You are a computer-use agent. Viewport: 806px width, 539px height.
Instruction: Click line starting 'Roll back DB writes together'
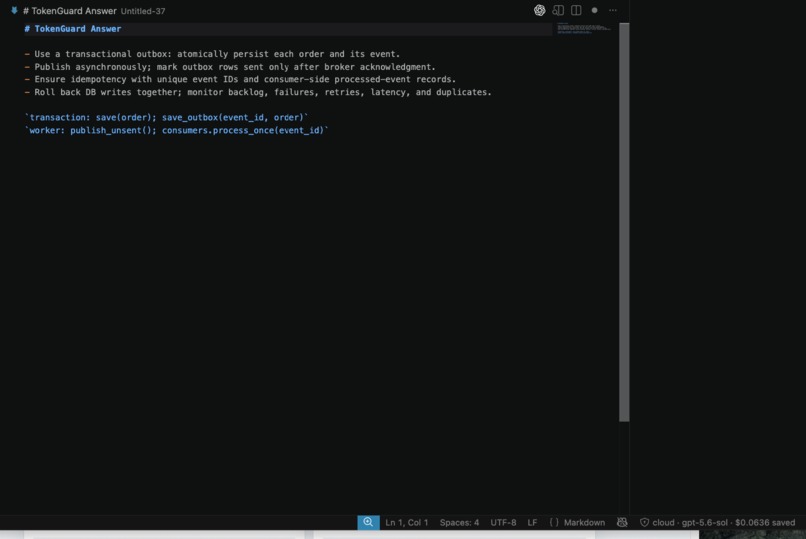click(258, 92)
